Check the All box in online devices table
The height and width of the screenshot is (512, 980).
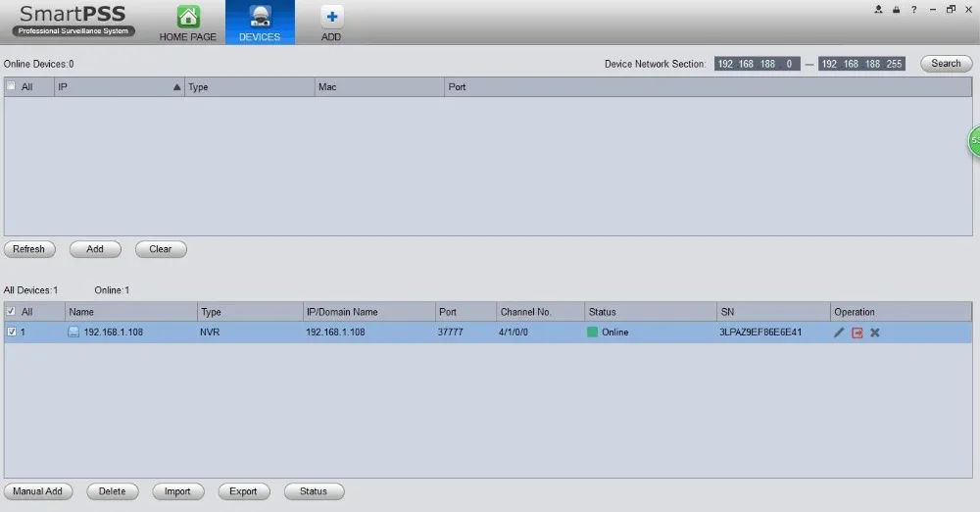pos(11,86)
